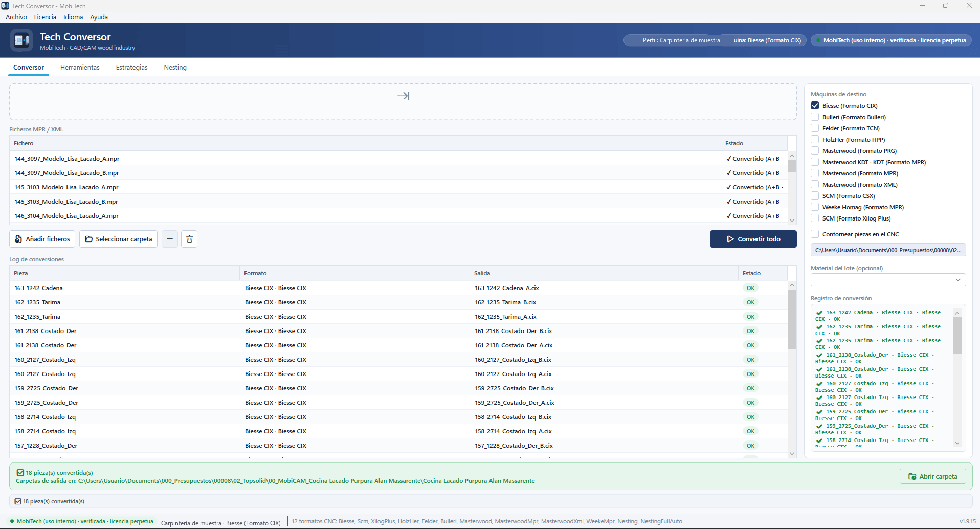Click the MPR file list scrollbar thumb
980x529 pixels.
pyautogui.click(x=792, y=166)
